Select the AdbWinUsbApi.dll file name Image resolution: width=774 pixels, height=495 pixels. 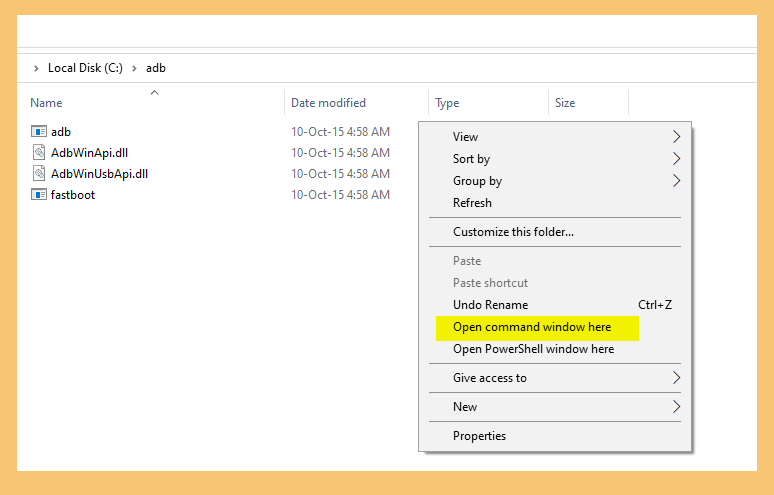point(99,174)
